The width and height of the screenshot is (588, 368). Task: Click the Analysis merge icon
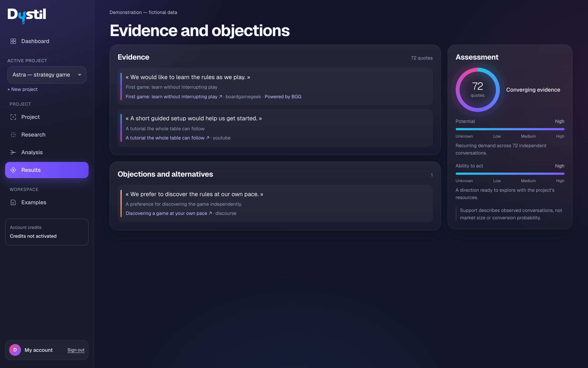[x=13, y=152]
